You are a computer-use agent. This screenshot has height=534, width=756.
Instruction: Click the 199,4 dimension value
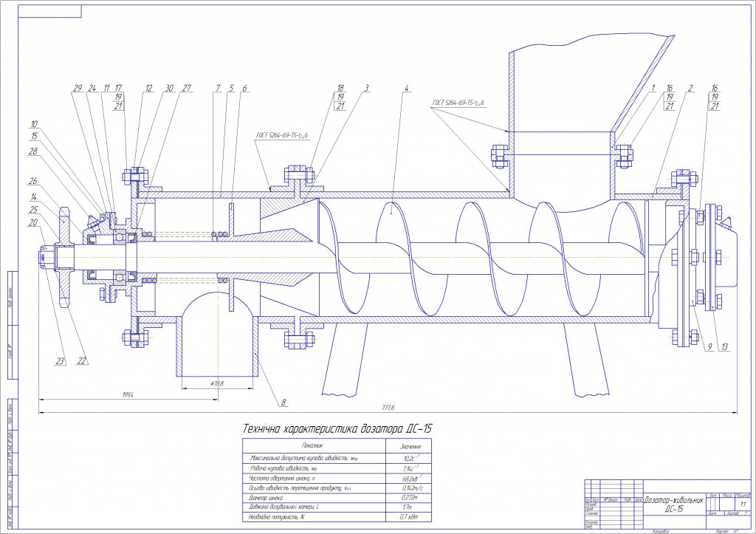[128, 395]
